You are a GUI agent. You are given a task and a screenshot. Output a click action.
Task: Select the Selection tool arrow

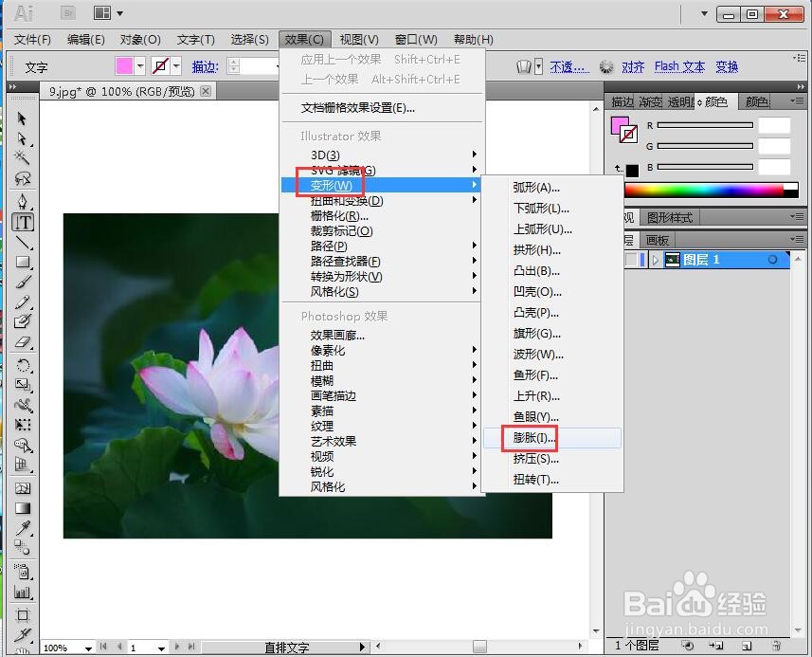[22, 119]
